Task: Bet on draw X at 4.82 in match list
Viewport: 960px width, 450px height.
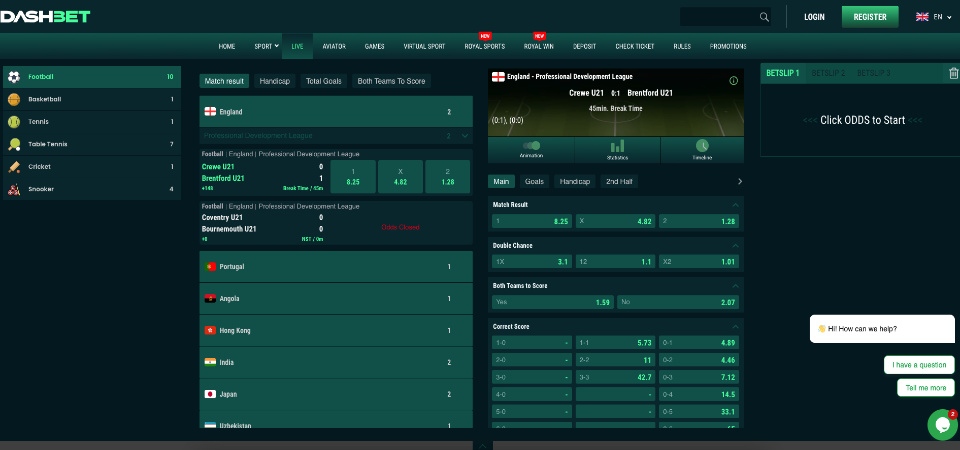Action: pyautogui.click(x=400, y=177)
